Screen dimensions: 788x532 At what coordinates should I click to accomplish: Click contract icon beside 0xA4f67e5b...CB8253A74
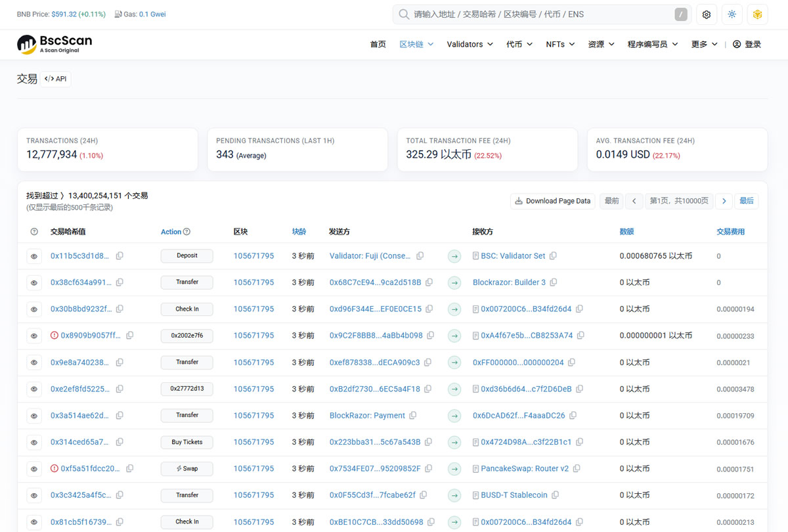click(476, 336)
